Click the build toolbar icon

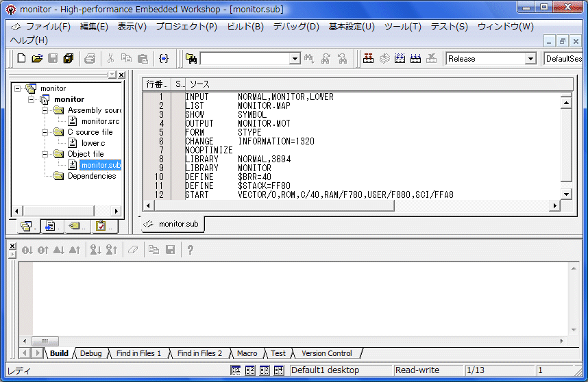400,58
